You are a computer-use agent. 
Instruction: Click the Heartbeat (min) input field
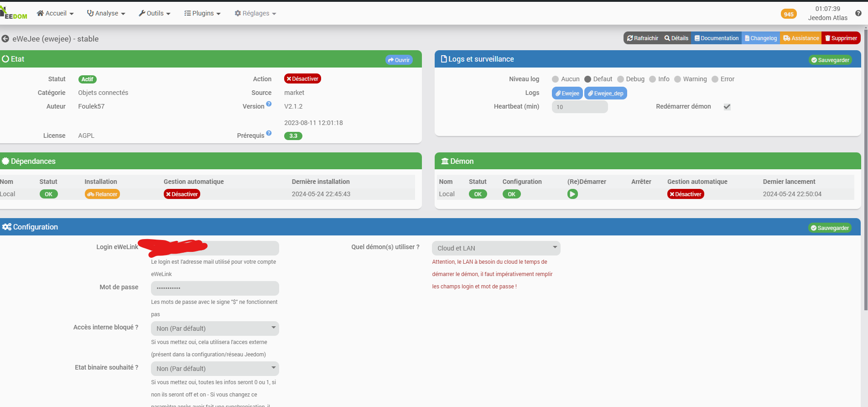580,107
